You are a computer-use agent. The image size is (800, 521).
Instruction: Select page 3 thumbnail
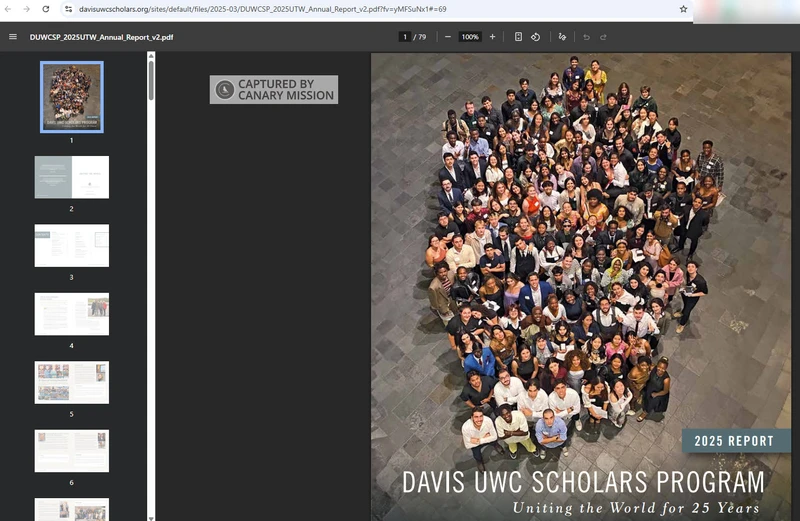[72, 245]
